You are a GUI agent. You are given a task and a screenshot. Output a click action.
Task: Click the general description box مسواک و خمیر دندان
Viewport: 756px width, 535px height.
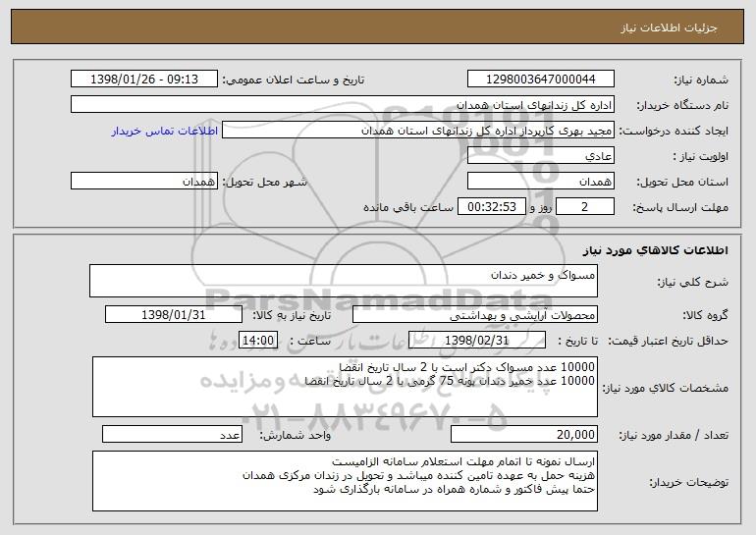[x=344, y=281]
